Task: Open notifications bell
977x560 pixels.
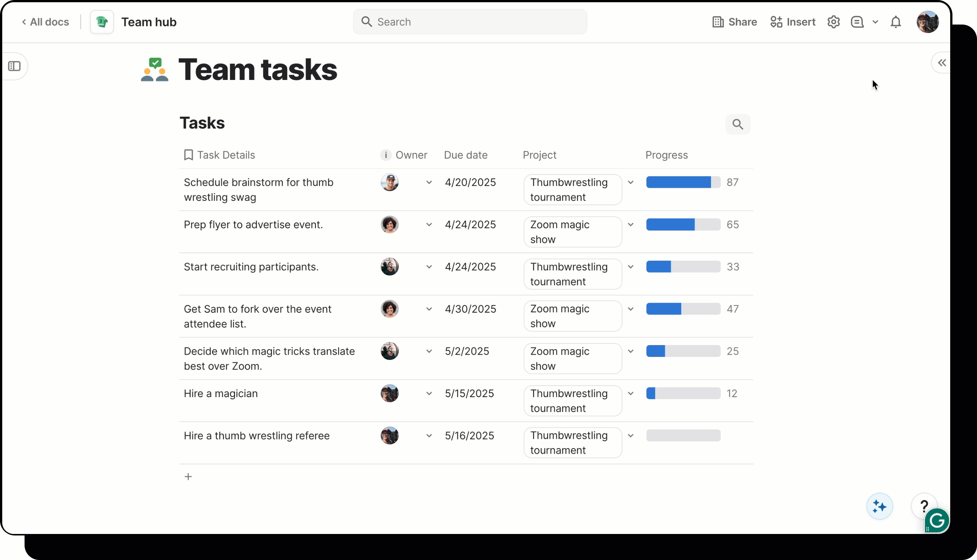Action: [x=896, y=22]
